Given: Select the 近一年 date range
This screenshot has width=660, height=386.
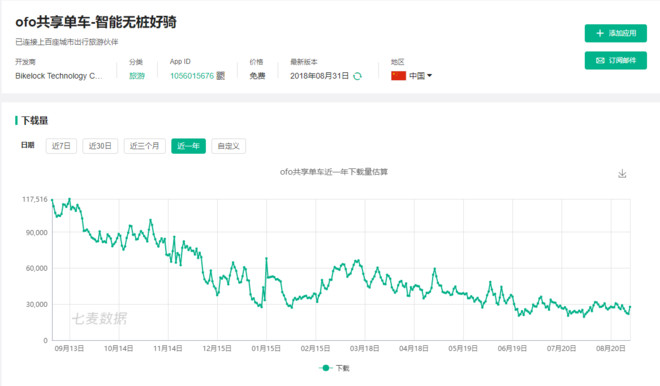Looking at the screenshot, I should pyautogui.click(x=188, y=146).
